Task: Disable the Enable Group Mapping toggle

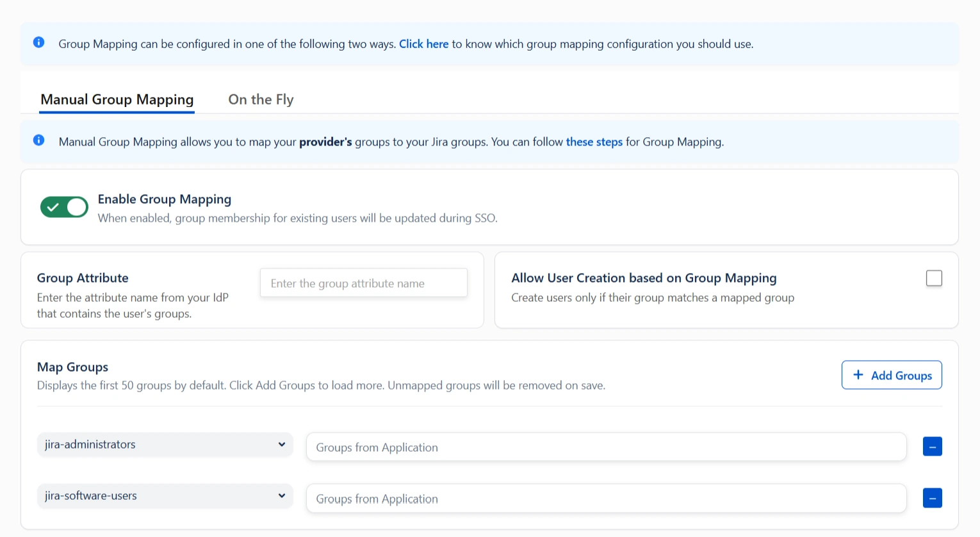Action: (64, 207)
